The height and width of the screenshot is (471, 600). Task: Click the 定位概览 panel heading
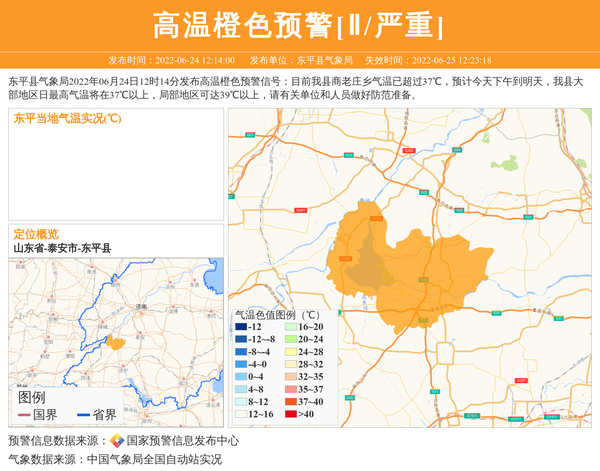click(x=36, y=233)
